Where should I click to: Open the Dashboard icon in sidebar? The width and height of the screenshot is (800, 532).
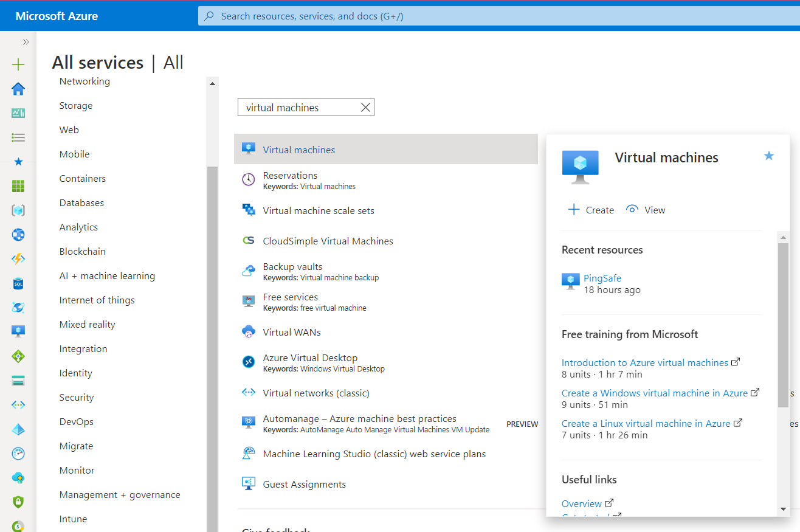[18, 113]
